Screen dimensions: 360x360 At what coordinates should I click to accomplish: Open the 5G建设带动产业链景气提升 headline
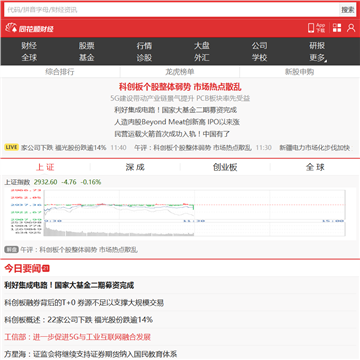180,99
